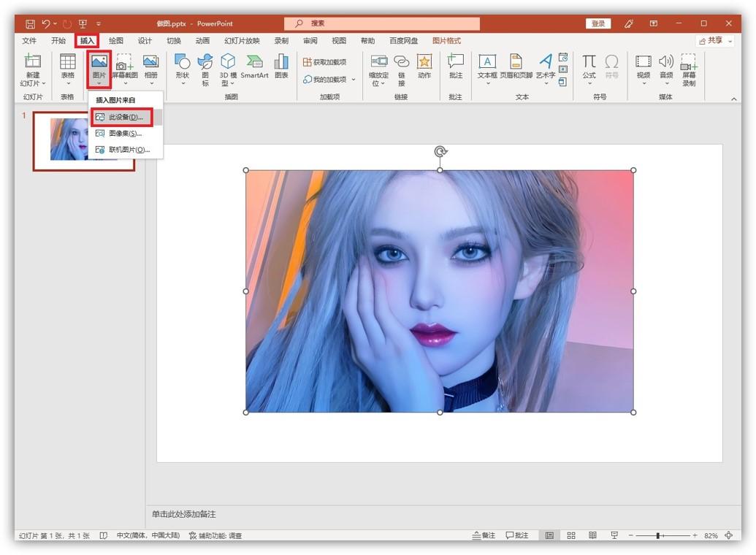The width and height of the screenshot is (756, 555).
Task: Open the 设计 ribbon tab
Action: tap(145, 41)
